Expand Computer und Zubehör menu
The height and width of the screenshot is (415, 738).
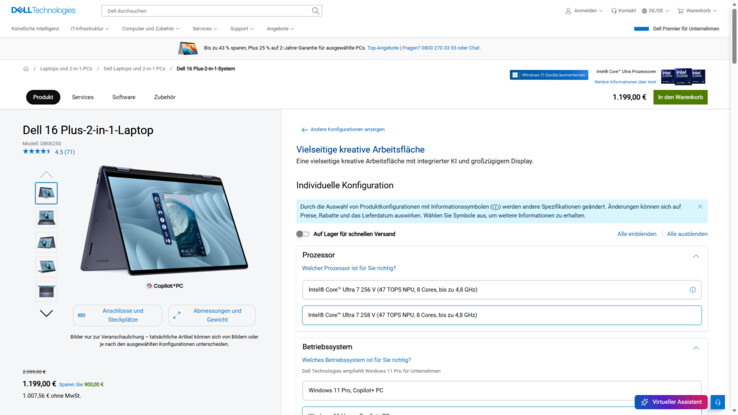click(151, 29)
